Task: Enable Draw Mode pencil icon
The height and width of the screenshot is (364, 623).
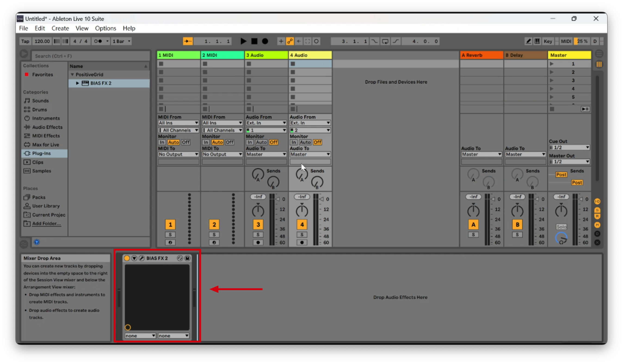Action: point(528,41)
